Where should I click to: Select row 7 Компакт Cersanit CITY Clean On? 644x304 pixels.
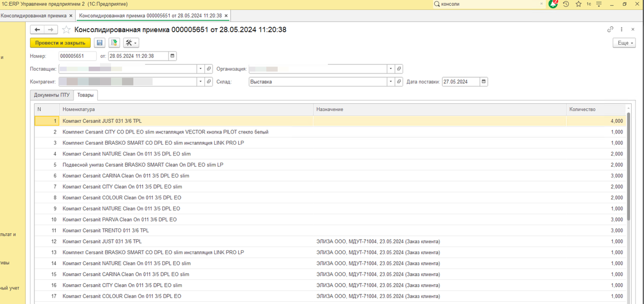pyautogui.click(x=330, y=187)
